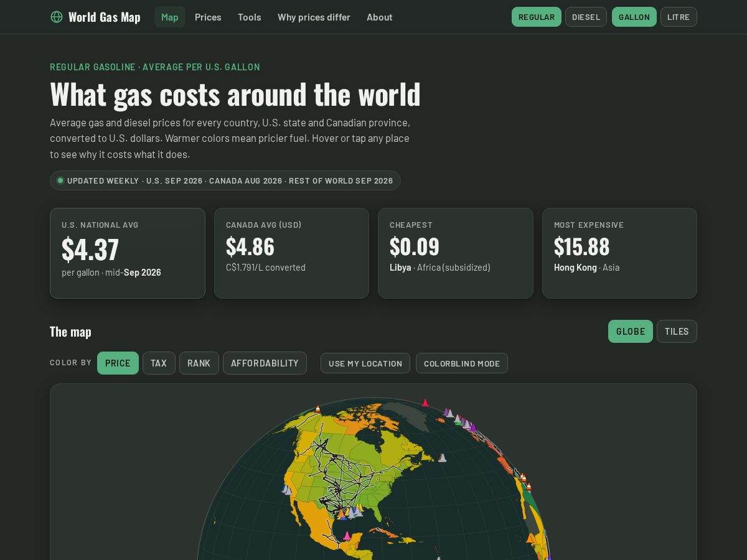The height and width of the screenshot is (560, 747).
Task: Select the pink-red cone marker above Greenland
Action: 425,403
